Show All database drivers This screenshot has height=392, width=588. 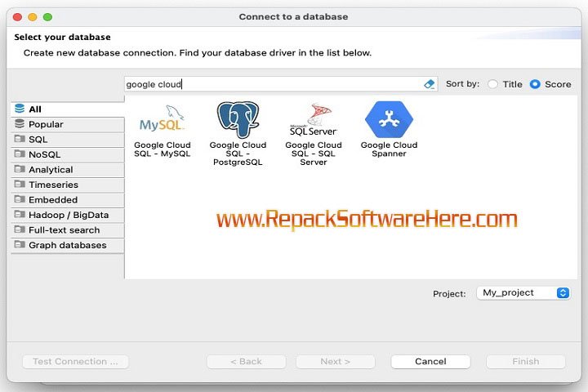pyautogui.click(x=68, y=109)
